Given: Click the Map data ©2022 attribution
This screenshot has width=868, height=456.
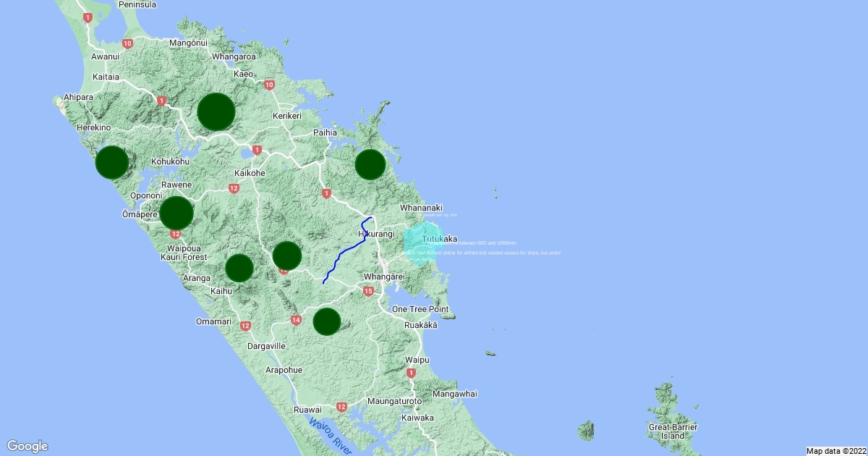Looking at the screenshot, I should 835,451.
